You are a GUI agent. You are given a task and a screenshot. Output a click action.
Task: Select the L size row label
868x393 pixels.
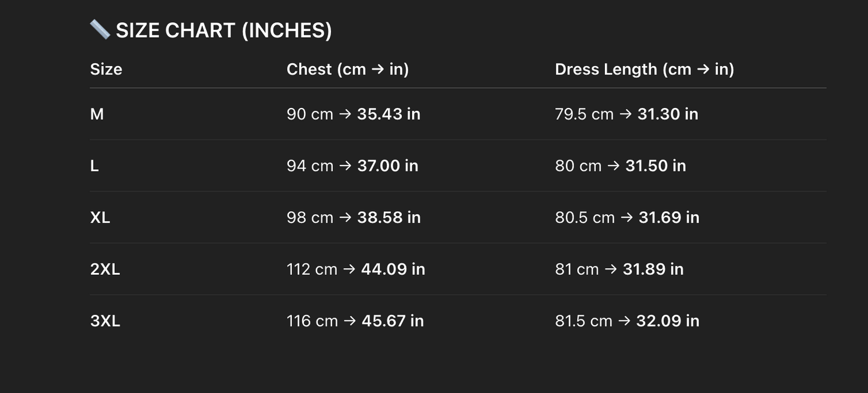[x=94, y=166]
